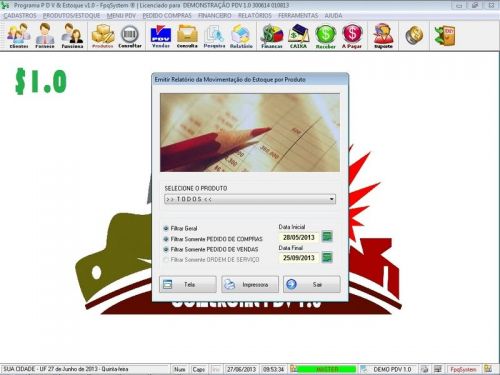Click the Consultar barcode icon

coord(130,36)
